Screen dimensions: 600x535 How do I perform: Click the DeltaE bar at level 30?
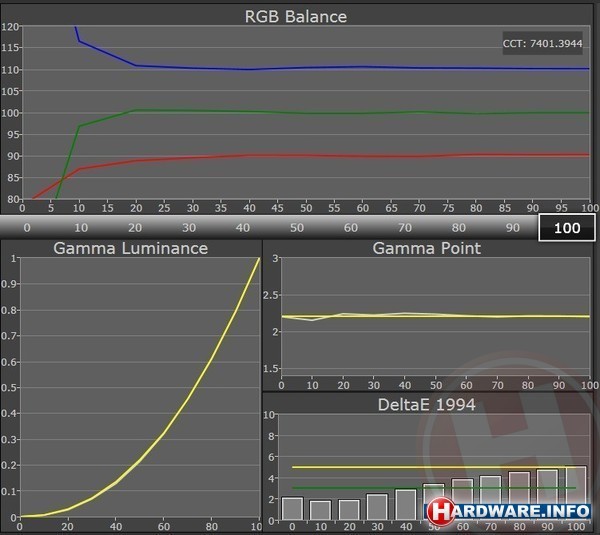pyautogui.click(x=377, y=507)
